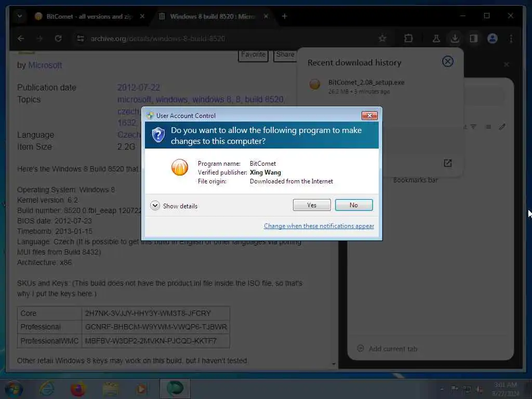The height and width of the screenshot is (399, 532).
Task: Toggle the browser side panel icon
Action: [x=474, y=38]
